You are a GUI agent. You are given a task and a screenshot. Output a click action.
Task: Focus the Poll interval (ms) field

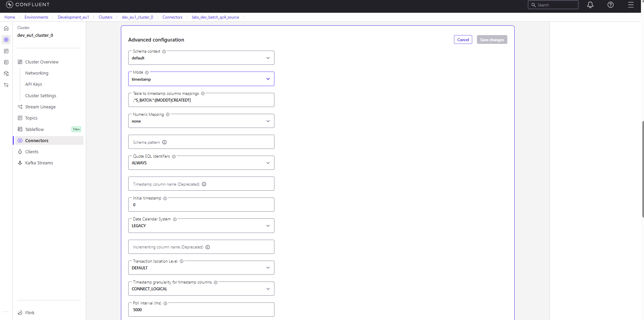click(201, 310)
